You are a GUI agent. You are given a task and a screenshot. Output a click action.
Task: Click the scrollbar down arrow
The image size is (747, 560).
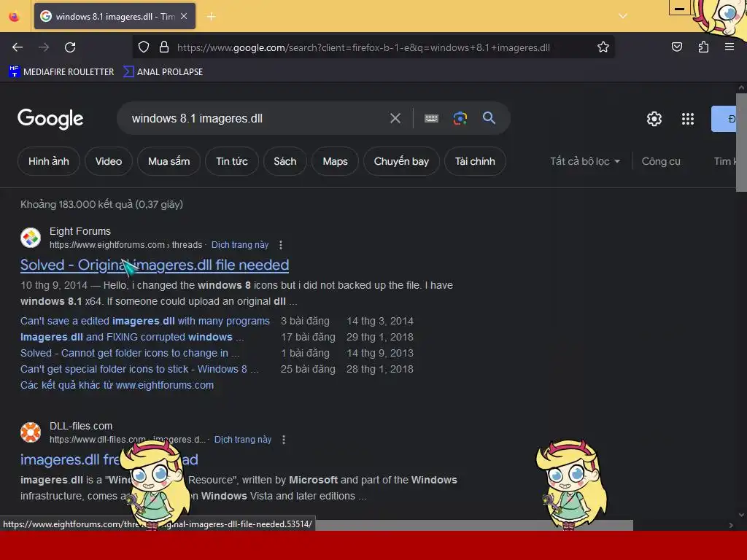[741, 515]
